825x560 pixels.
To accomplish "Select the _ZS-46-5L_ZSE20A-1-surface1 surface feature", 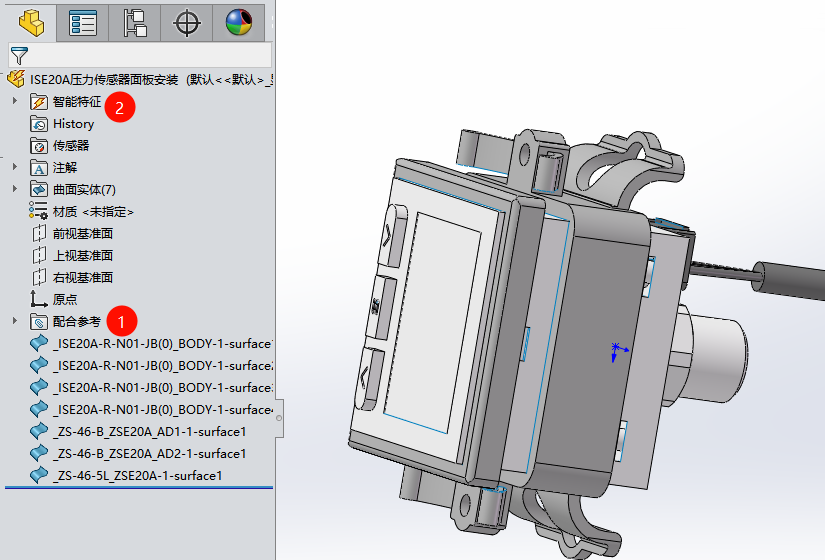I will [x=138, y=475].
